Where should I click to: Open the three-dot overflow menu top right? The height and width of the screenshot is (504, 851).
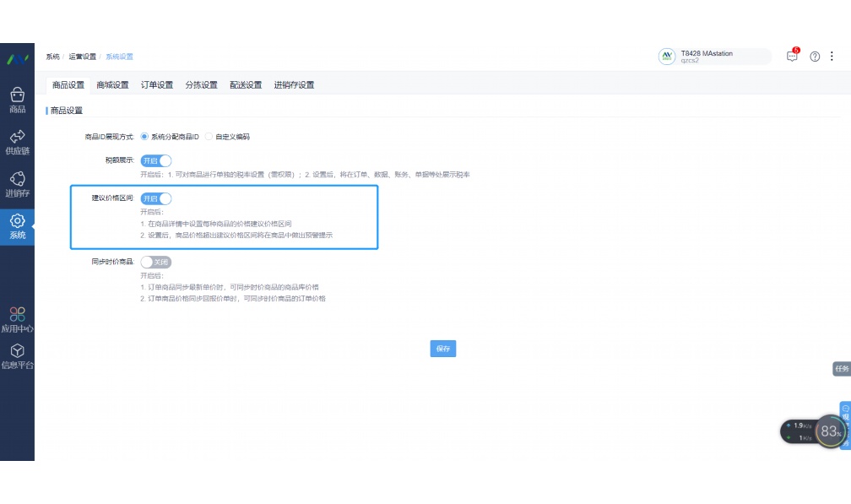coord(833,56)
